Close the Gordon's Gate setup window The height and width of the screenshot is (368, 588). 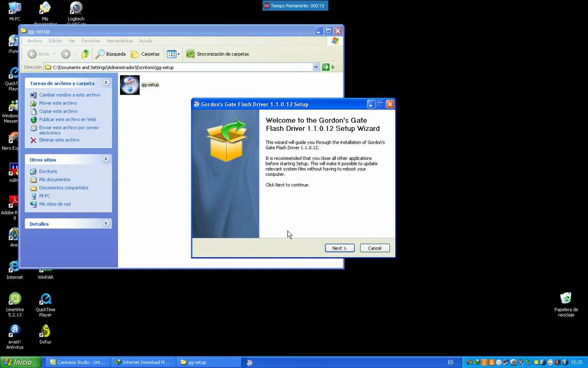click(x=390, y=104)
